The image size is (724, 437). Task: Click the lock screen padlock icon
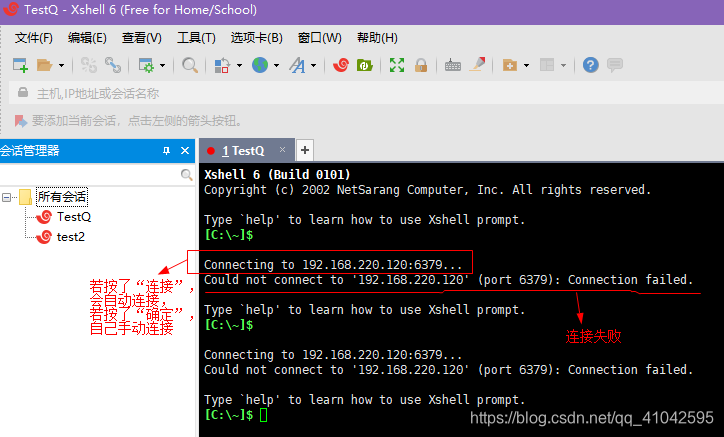pos(421,65)
